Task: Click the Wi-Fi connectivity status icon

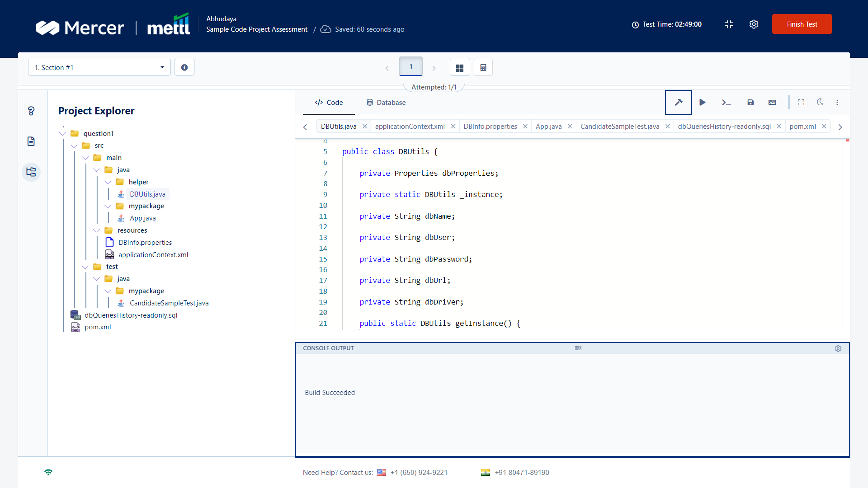Action: click(x=48, y=472)
